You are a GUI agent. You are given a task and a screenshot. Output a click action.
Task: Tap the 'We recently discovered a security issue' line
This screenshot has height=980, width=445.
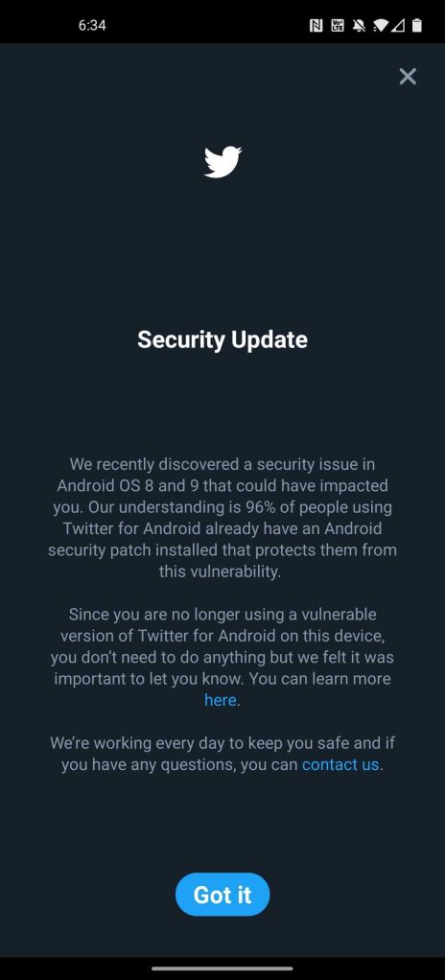[222, 464]
